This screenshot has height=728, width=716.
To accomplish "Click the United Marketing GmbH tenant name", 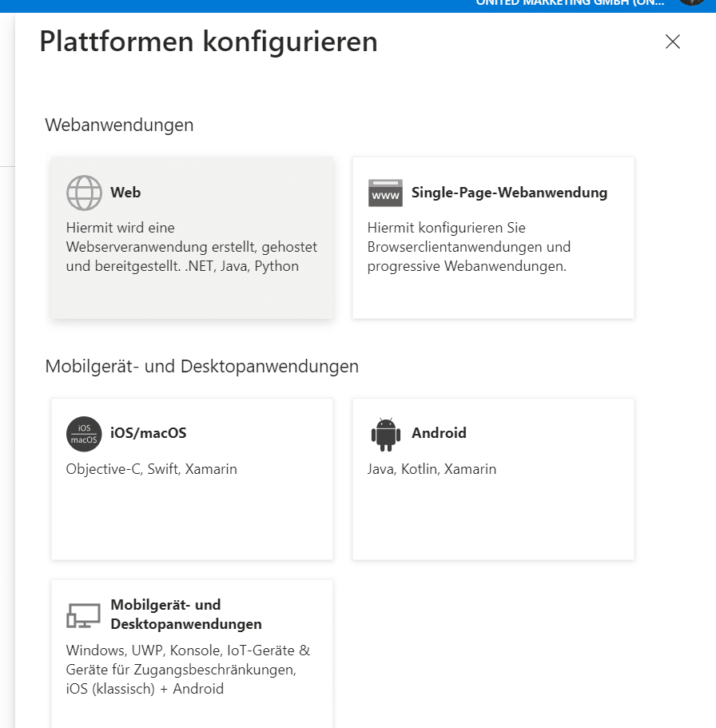I will point(569,3).
